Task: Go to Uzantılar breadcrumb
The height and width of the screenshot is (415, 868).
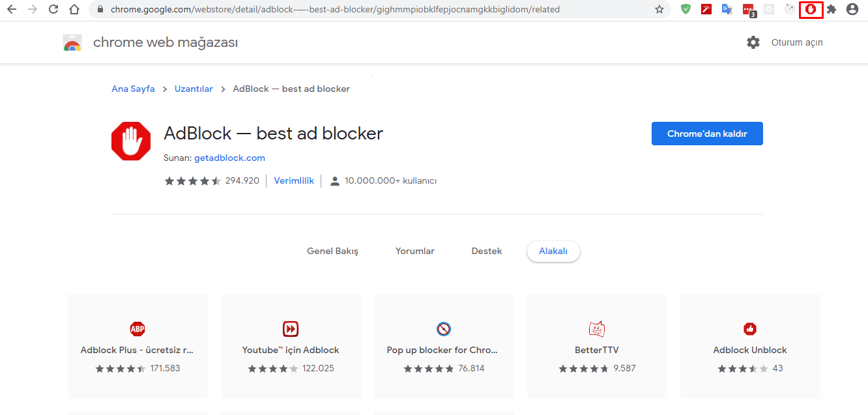Action: tap(194, 89)
